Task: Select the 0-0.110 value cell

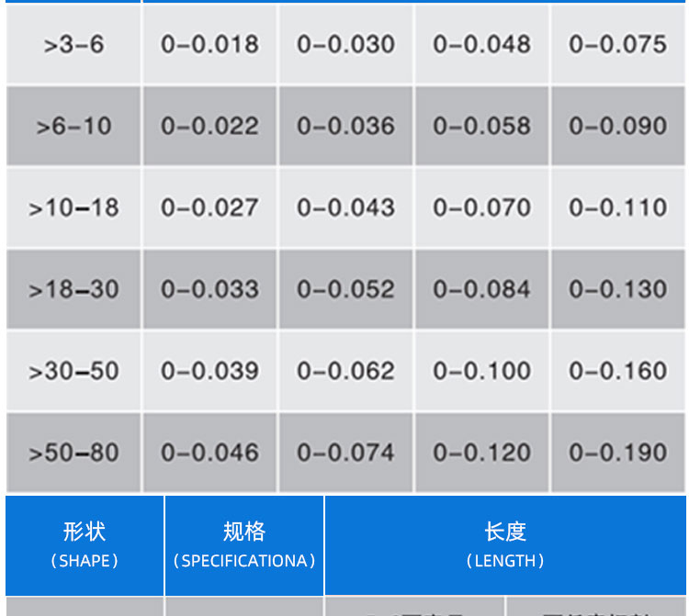Action: click(617, 207)
